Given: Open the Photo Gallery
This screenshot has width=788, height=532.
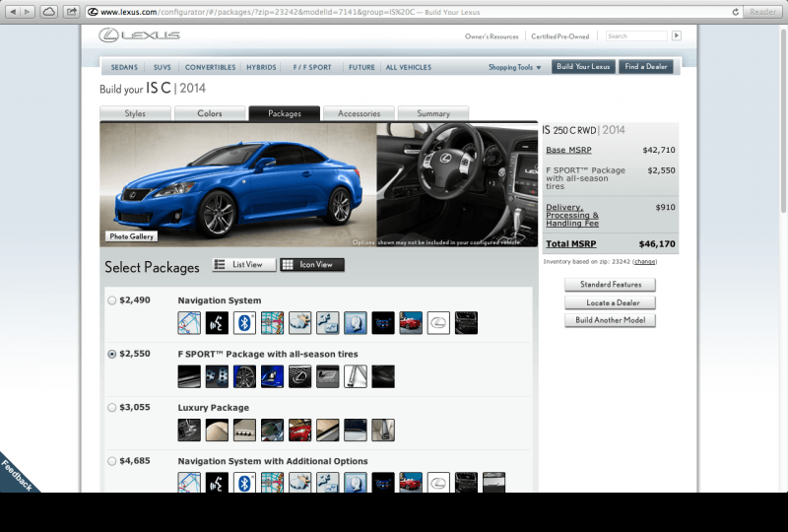Looking at the screenshot, I should (132, 236).
